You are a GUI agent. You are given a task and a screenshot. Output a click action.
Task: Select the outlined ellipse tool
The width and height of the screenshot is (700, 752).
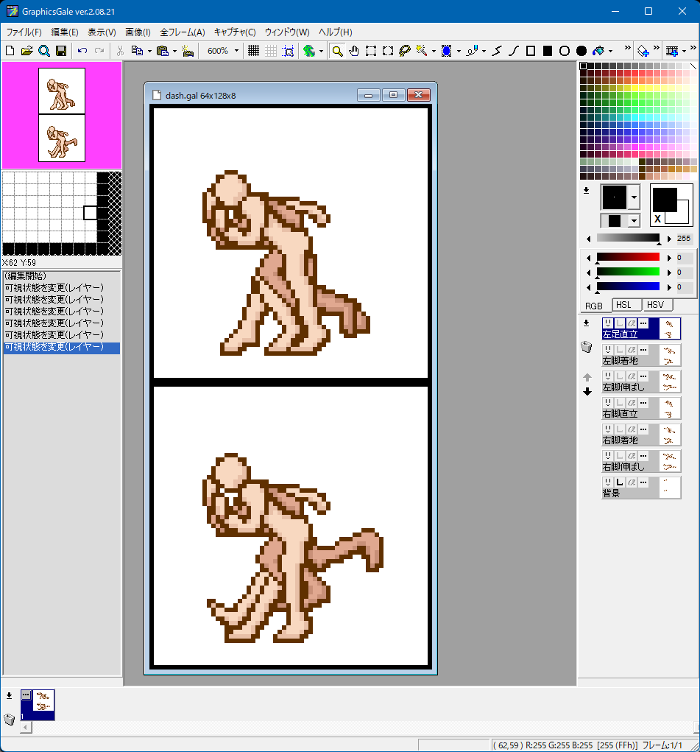coord(565,51)
